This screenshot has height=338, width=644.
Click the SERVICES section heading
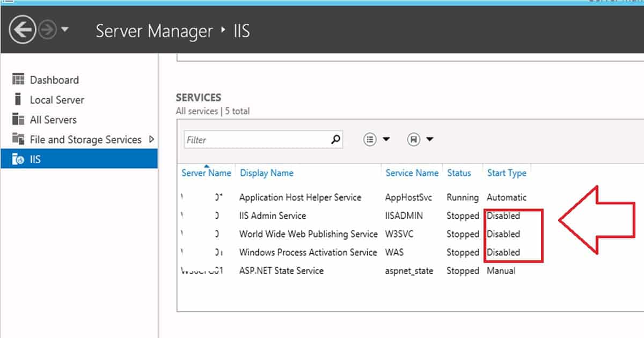tap(199, 97)
